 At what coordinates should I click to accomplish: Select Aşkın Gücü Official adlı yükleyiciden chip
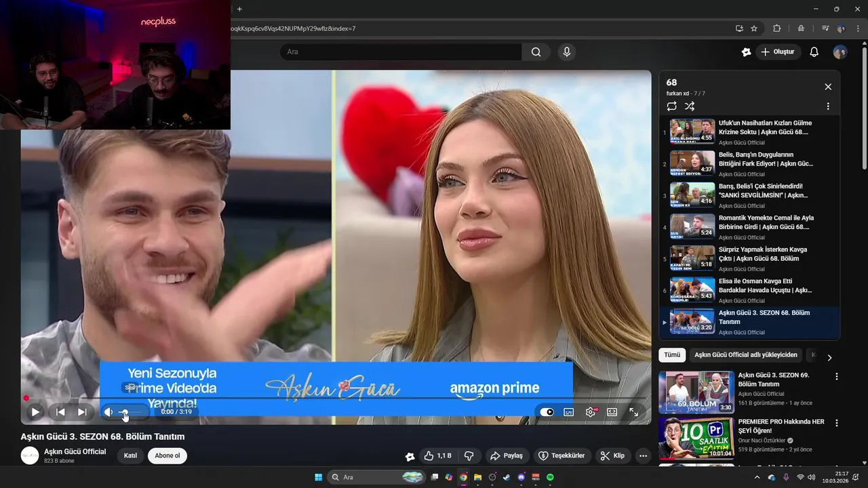[746, 355]
